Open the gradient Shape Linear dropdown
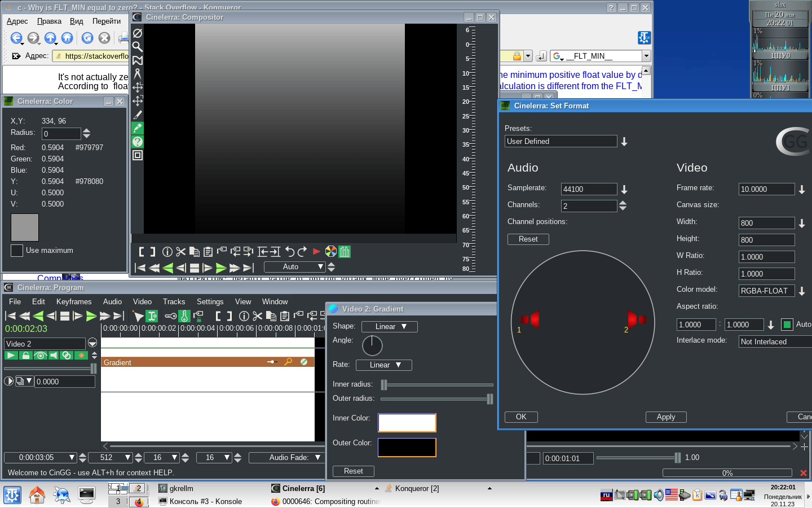Image resolution: width=812 pixels, height=508 pixels. pos(389,327)
